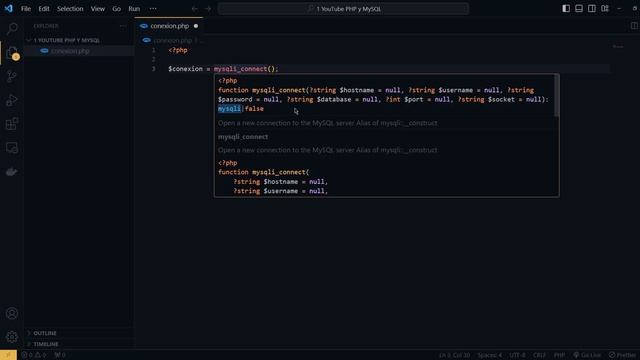Open the Extensions view
This screenshot has height=360, width=640.
(x=12, y=124)
